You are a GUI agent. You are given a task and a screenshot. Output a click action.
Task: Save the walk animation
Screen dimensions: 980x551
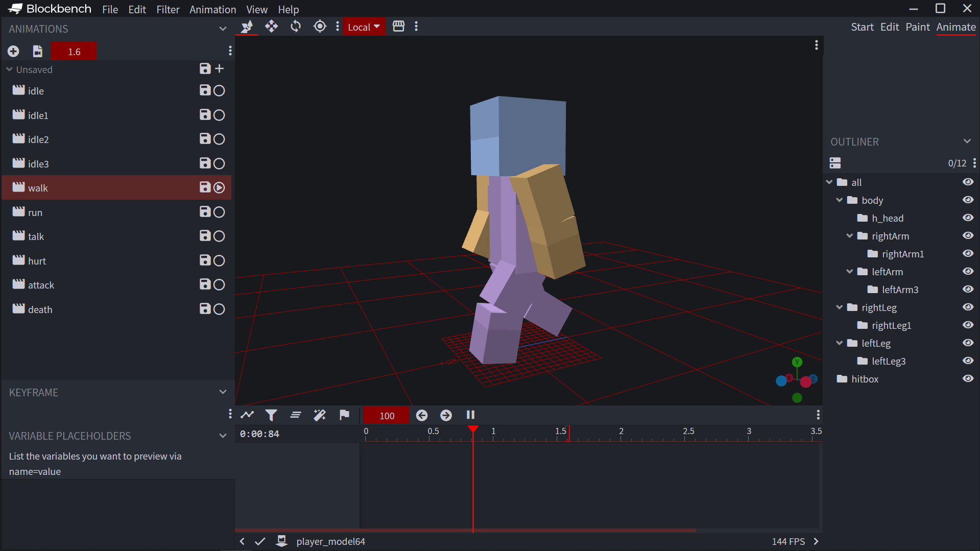[x=205, y=187]
